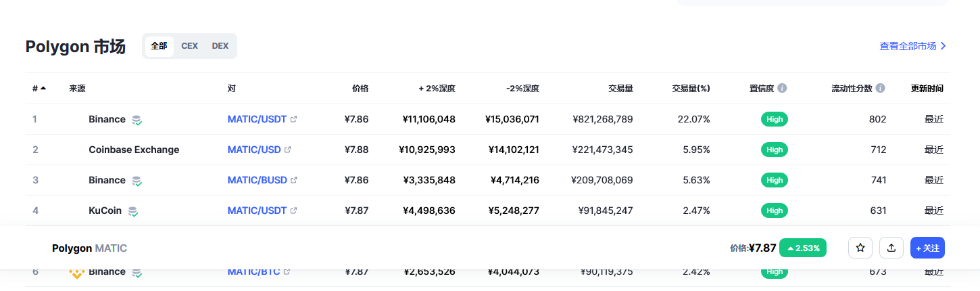Click the star favorite icon button
The width and height of the screenshot is (980, 291).
tap(860, 248)
